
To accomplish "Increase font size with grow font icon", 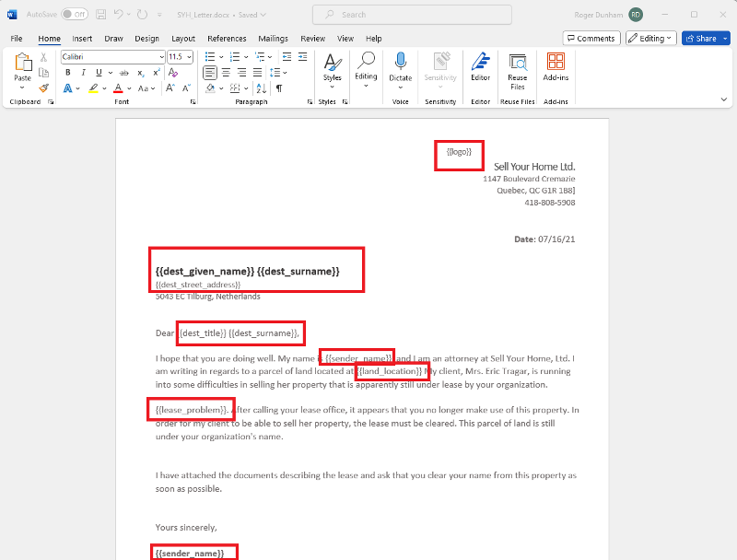I will (170, 87).
